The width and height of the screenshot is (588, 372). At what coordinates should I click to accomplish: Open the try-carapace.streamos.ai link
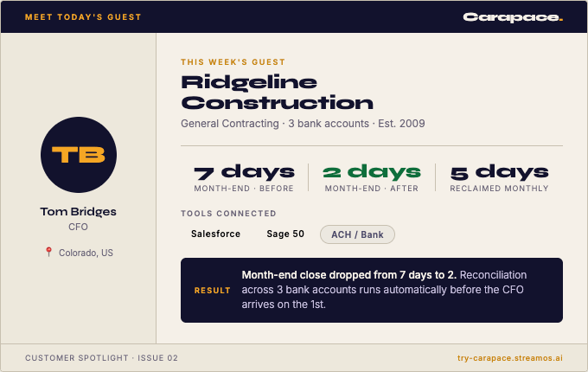509,358
